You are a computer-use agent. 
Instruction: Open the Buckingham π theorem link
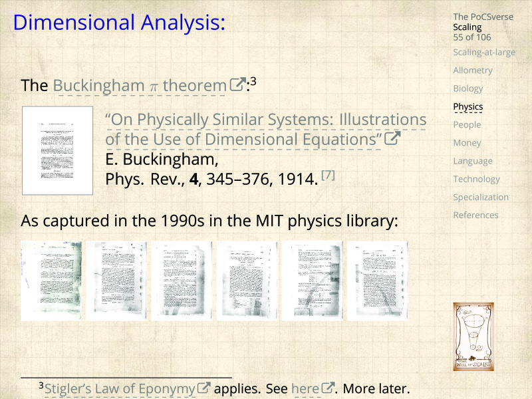click(x=139, y=86)
